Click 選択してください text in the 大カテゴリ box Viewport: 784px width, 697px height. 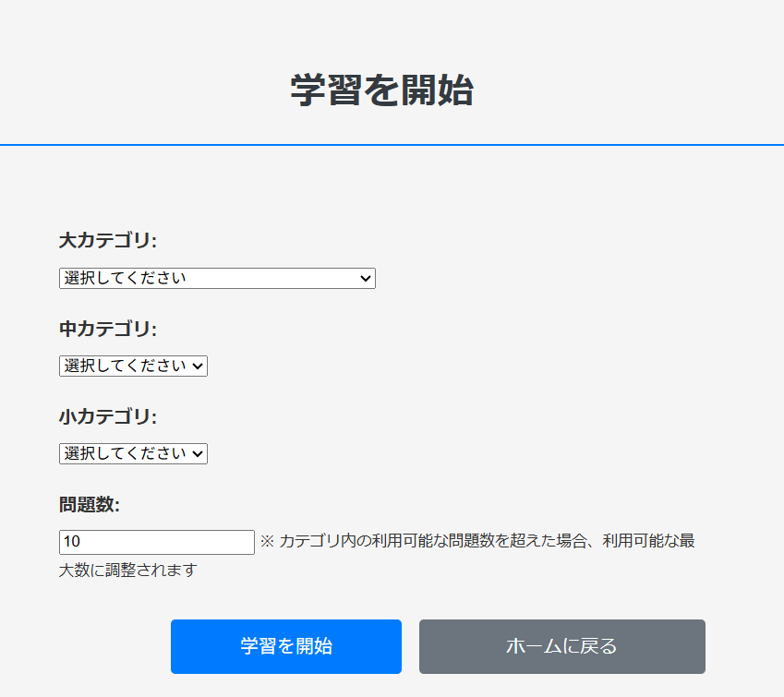(125, 278)
